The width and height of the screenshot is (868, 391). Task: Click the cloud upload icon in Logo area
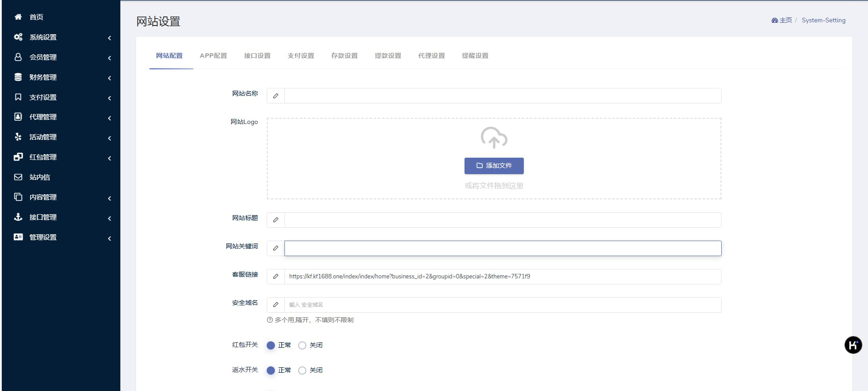coord(494,138)
